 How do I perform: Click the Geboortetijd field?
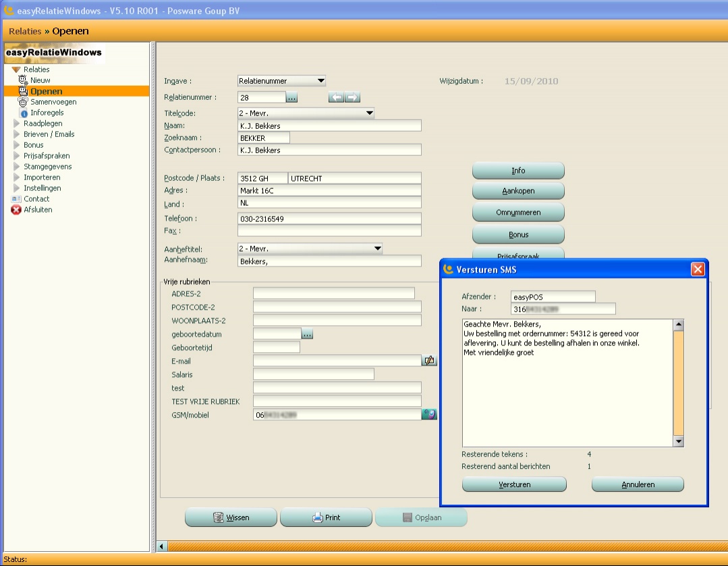[276, 347]
